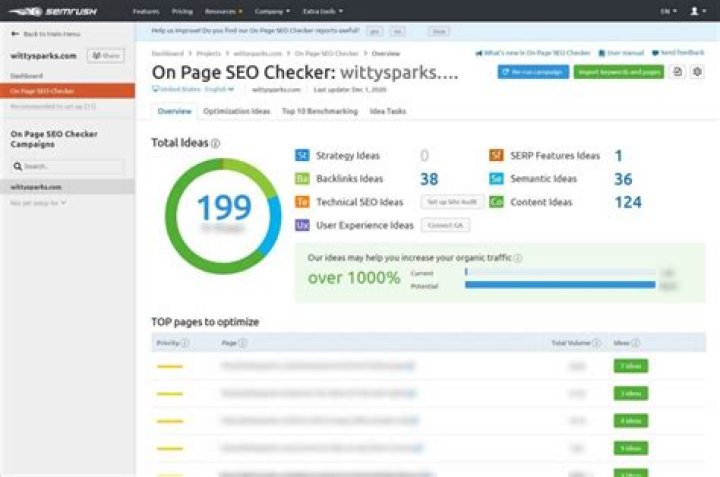This screenshot has height=477, width=720.
Task: Switch to the Top 10 Benchmarking tab
Action: coord(320,111)
